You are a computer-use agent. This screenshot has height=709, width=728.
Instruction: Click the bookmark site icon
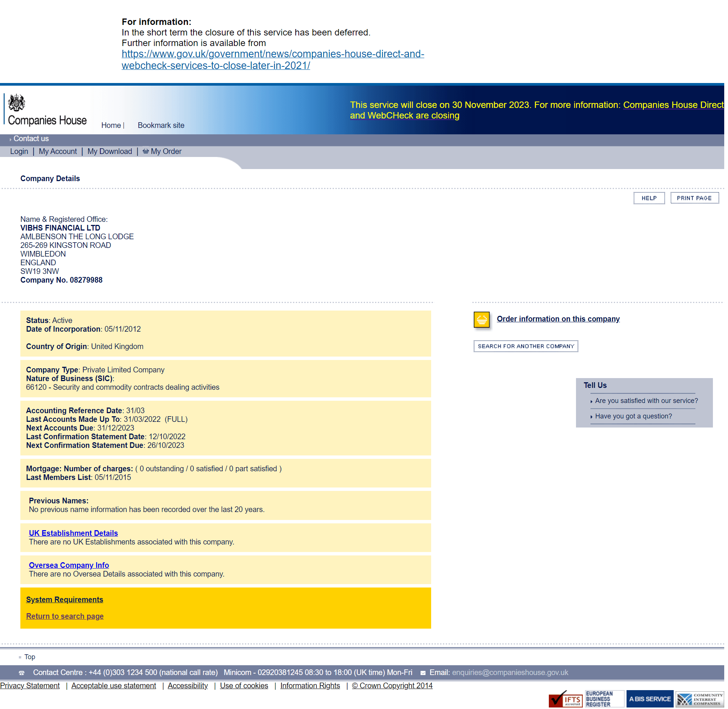pyautogui.click(x=161, y=125)
